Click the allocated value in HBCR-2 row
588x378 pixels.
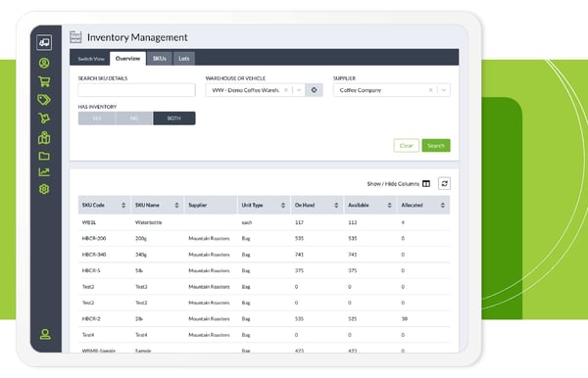point(404,319)
